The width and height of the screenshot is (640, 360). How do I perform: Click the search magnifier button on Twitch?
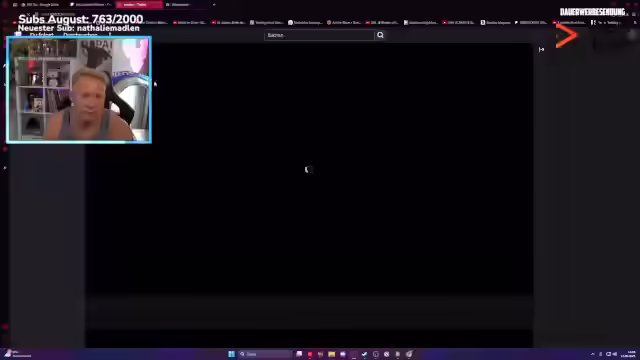pyautogui.click(x=380, y=35)
